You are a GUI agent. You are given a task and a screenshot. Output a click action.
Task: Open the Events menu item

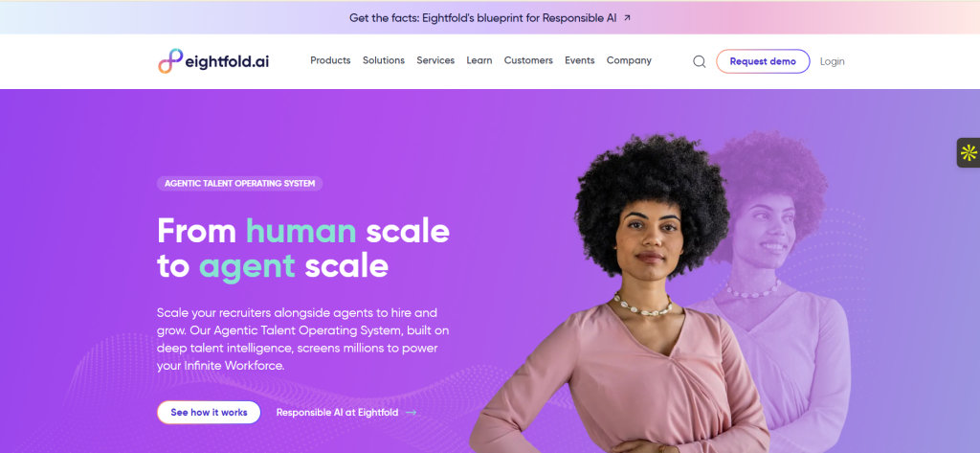point(579,60)
